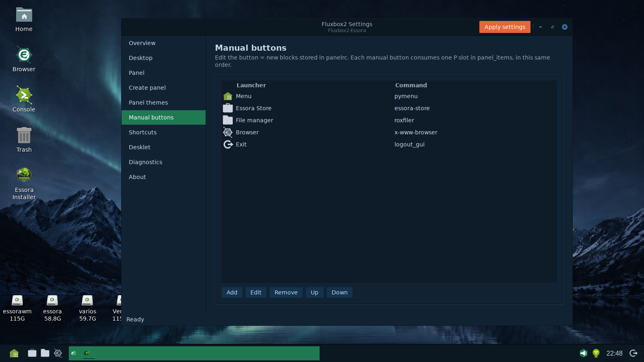The width and height of the screenshot is (644, 362).
Task: Open the About section
Action: pyautogui.click(x=163, y=177)
